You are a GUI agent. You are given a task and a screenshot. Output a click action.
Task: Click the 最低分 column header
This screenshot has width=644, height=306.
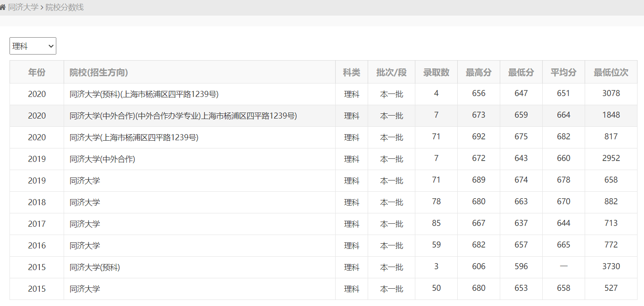(x=521, y=72)
